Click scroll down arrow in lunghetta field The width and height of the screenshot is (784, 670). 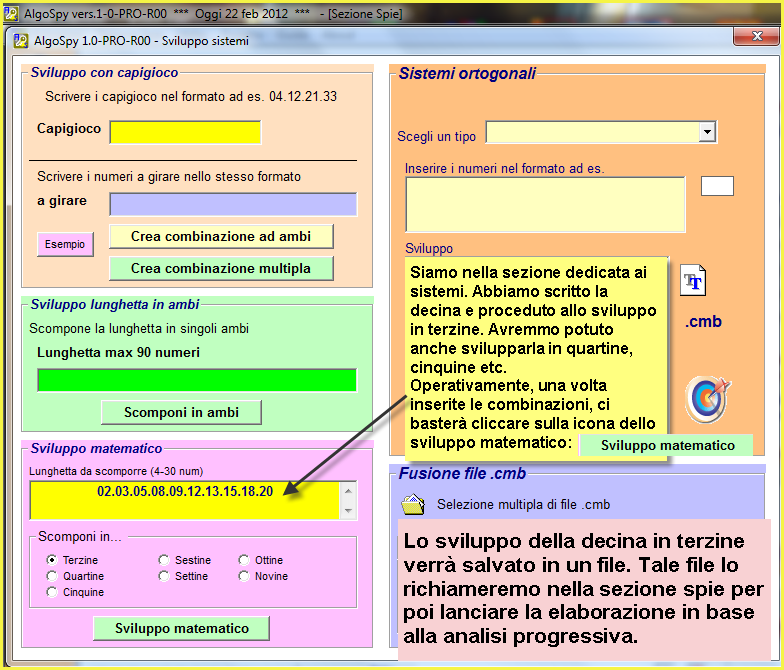(x=348, y=510)
